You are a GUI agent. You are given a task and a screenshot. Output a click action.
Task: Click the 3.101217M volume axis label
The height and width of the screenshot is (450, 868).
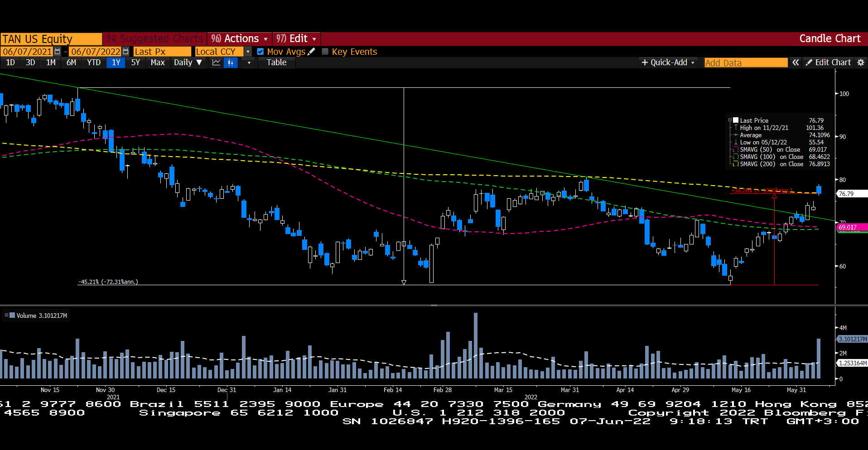(852, 339)
